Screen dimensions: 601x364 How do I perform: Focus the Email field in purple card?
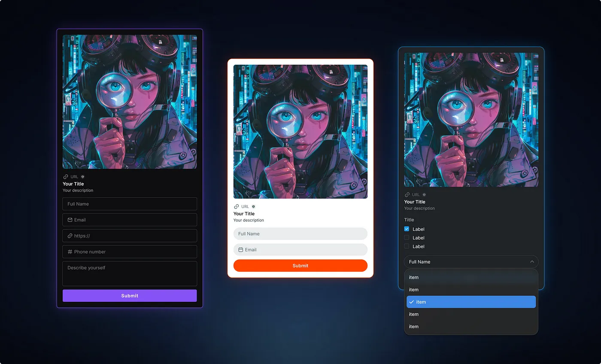[130, 220]
